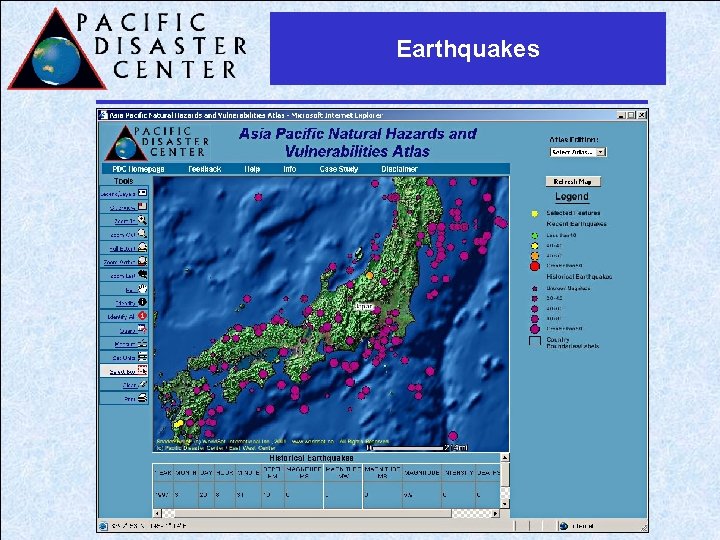
Task: Select the Zoom In magnifier tool
Action: pyautogui.click(x=143, y=220)
